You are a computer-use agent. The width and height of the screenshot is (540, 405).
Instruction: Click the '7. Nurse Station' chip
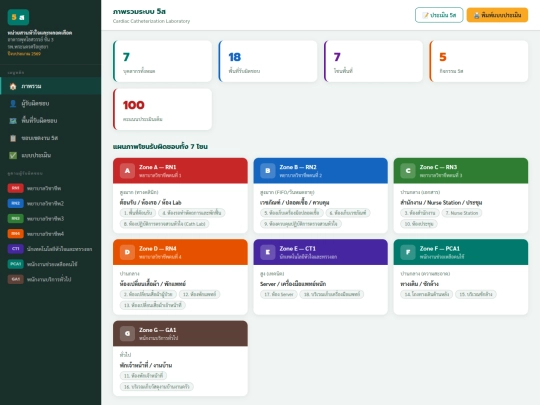pyautogui.click(x=462, y=213)
